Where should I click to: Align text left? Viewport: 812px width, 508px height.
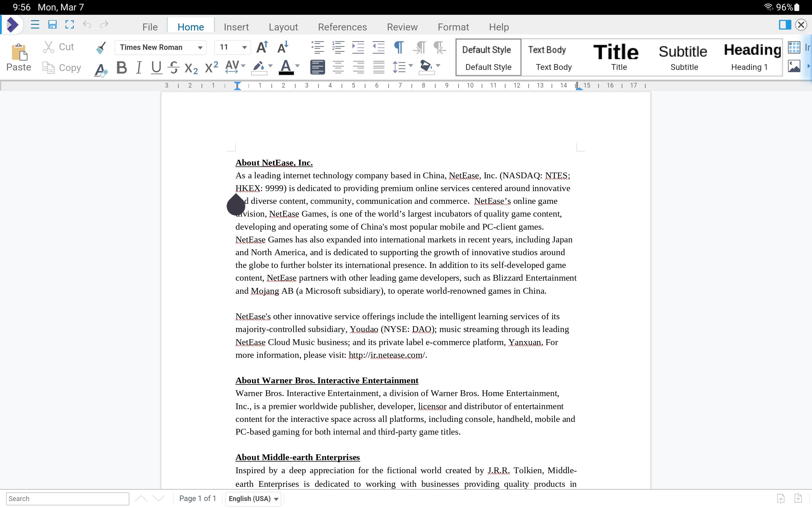point(318,67)
